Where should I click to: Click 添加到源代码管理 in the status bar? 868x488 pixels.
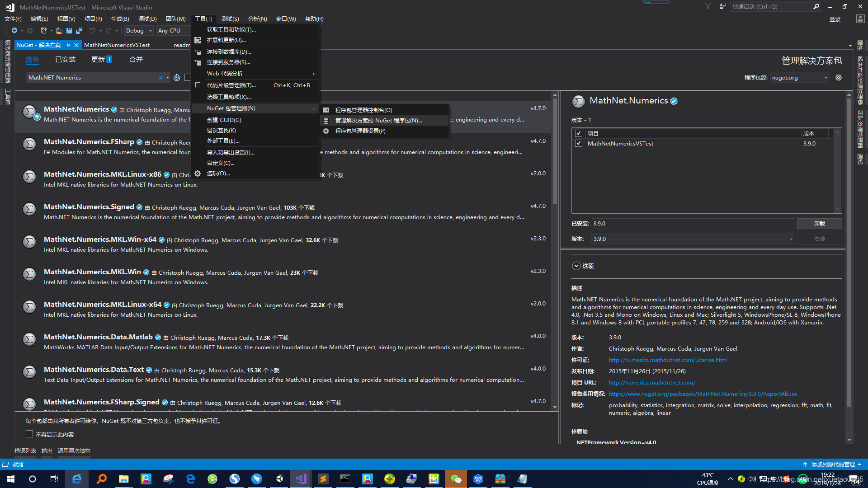coord(833,464)
